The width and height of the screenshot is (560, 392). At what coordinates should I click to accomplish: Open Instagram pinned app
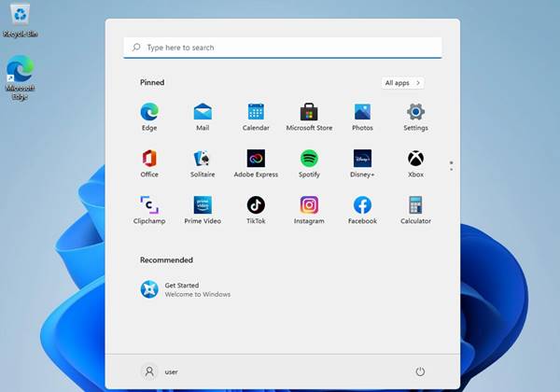(309, 210)
